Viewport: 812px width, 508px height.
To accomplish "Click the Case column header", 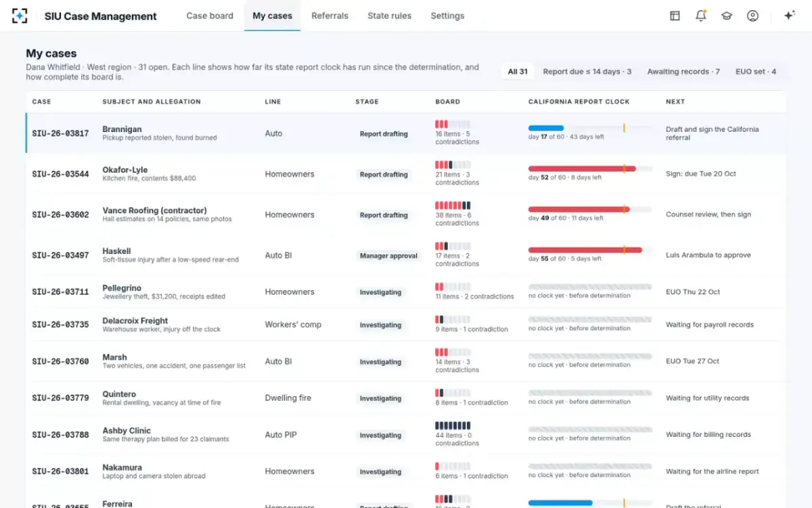I will click(41, 102).
